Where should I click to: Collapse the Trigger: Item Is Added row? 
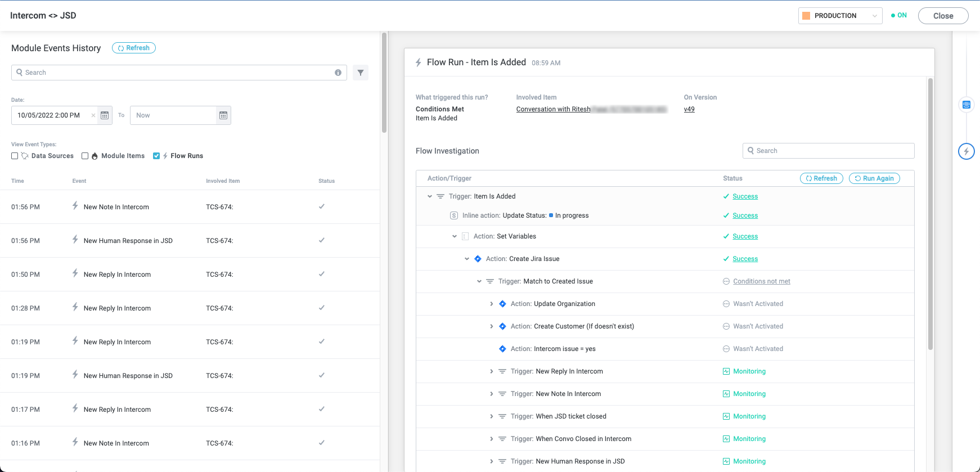point(430,196)
